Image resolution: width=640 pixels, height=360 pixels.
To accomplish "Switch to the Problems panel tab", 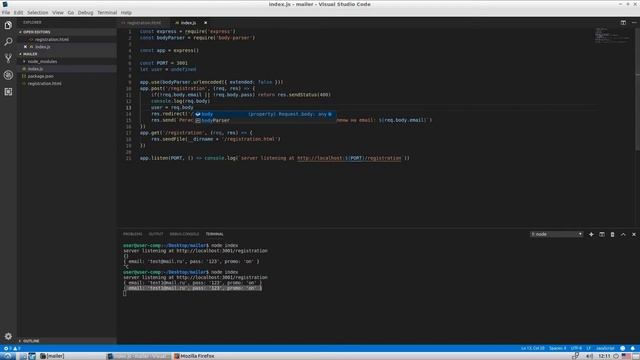I will pos(133,234).
